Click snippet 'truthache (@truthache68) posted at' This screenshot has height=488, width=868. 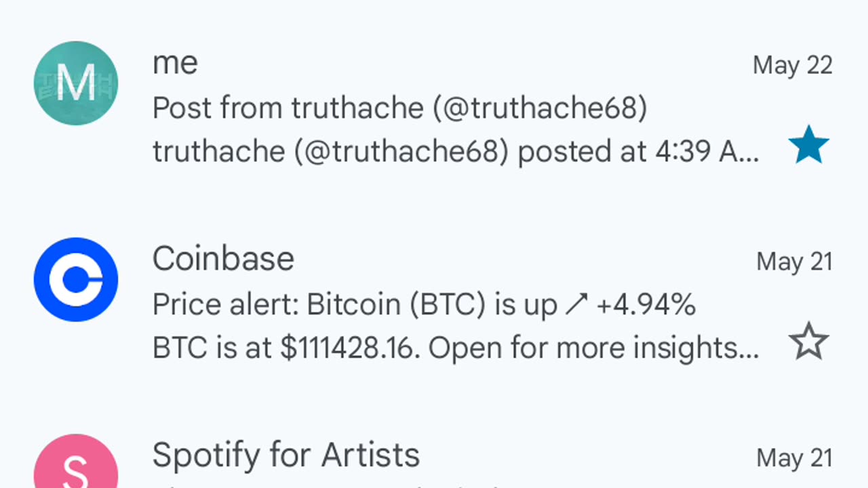pos(399,152)
